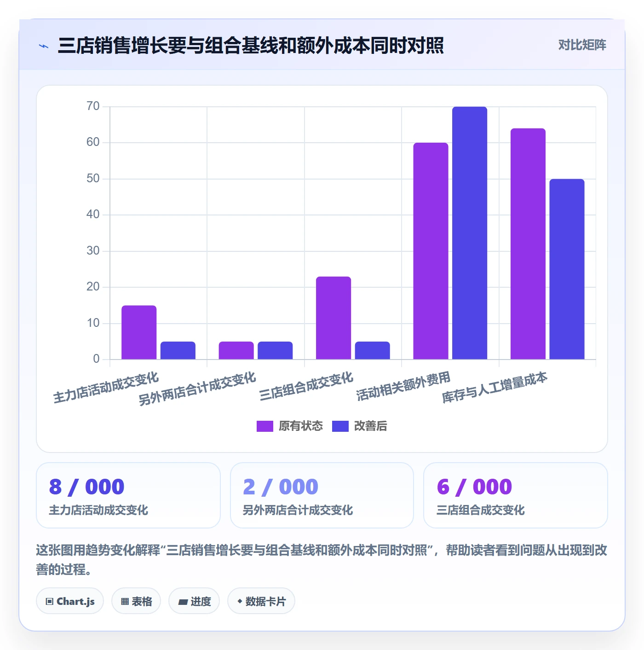Click the blue bar for 活动相关额外费用
Image resolution: width=644 pixels, height=650 pixels.
(470, 233)
